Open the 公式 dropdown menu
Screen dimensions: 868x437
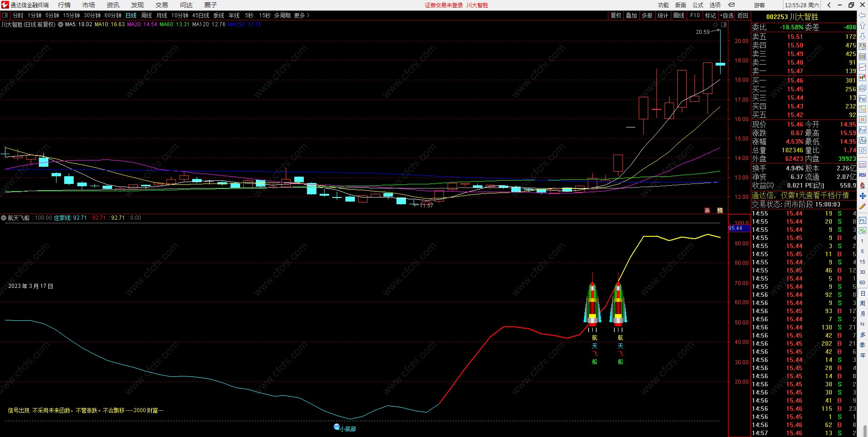pos(698,5)
